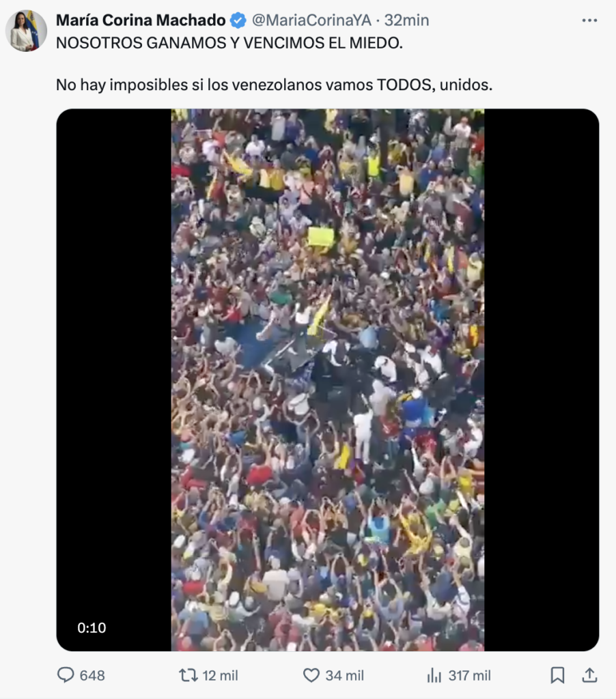The image size is (616, 699).
Task: Click the 317 mil views count
Action: 469,675
